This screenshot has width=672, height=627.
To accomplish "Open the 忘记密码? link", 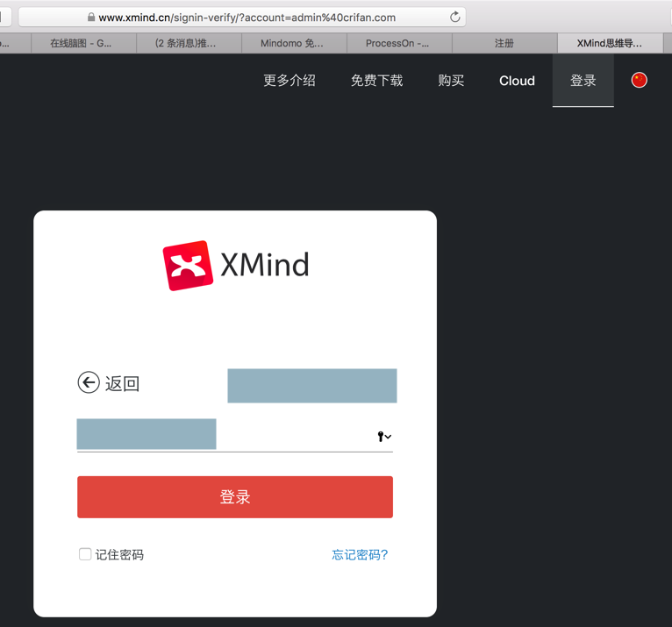I will (360, 554).
